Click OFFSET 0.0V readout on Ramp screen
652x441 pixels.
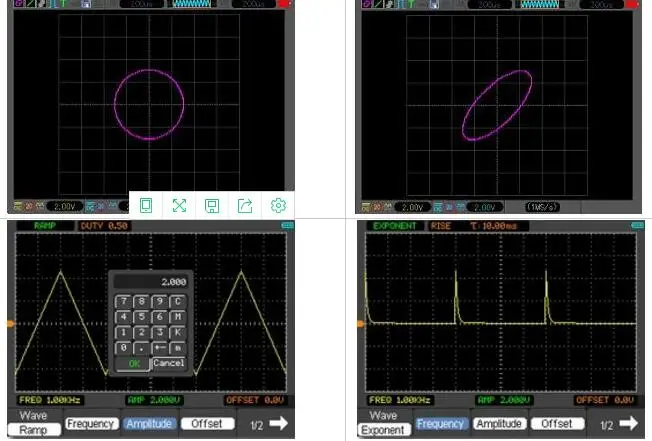(255, 400)
